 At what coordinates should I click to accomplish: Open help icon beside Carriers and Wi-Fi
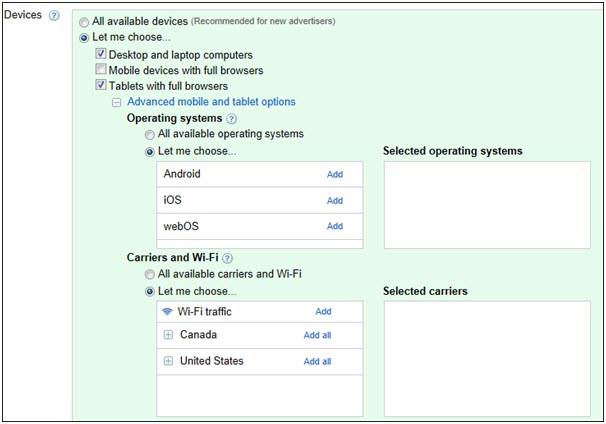[228, 258]
